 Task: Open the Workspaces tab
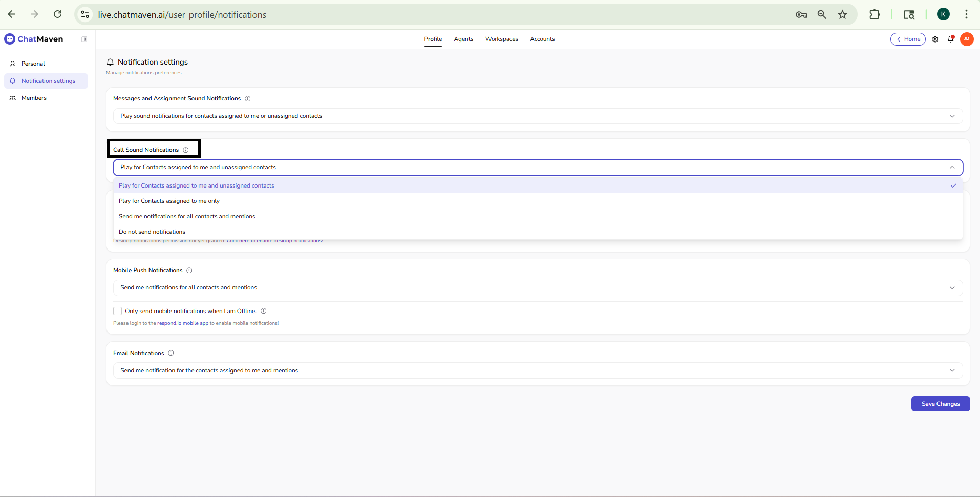click(x=501, y=39)
